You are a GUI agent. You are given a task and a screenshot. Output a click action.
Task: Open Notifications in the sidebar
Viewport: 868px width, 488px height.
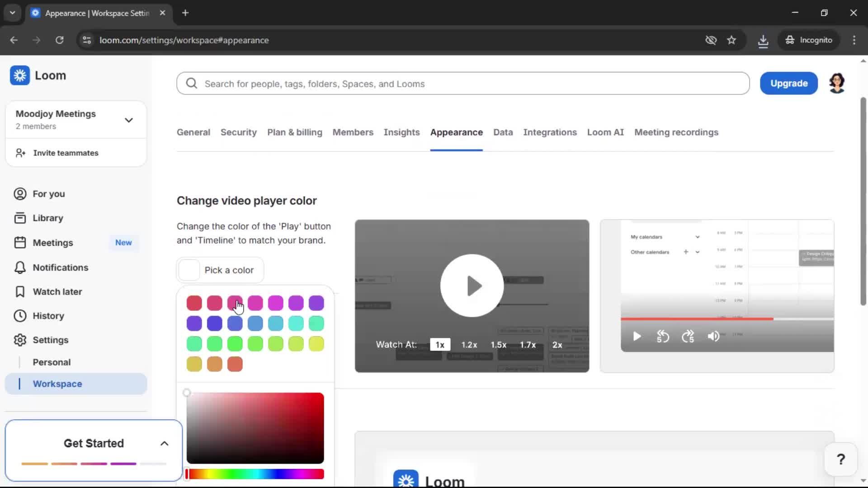(60, 267)
